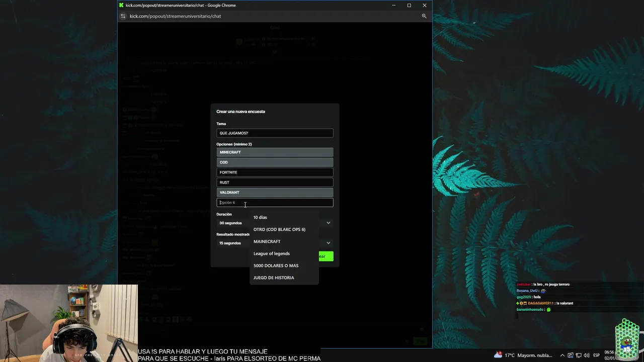Open the Meet Now tray icon
Viewport: 644px width, 362px height.
tap(571, 355)
